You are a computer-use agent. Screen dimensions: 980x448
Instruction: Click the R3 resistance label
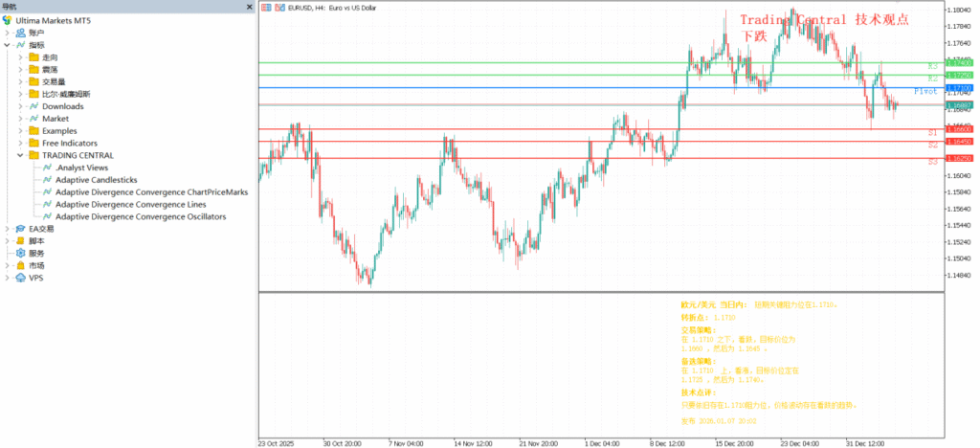click(932, 66)
